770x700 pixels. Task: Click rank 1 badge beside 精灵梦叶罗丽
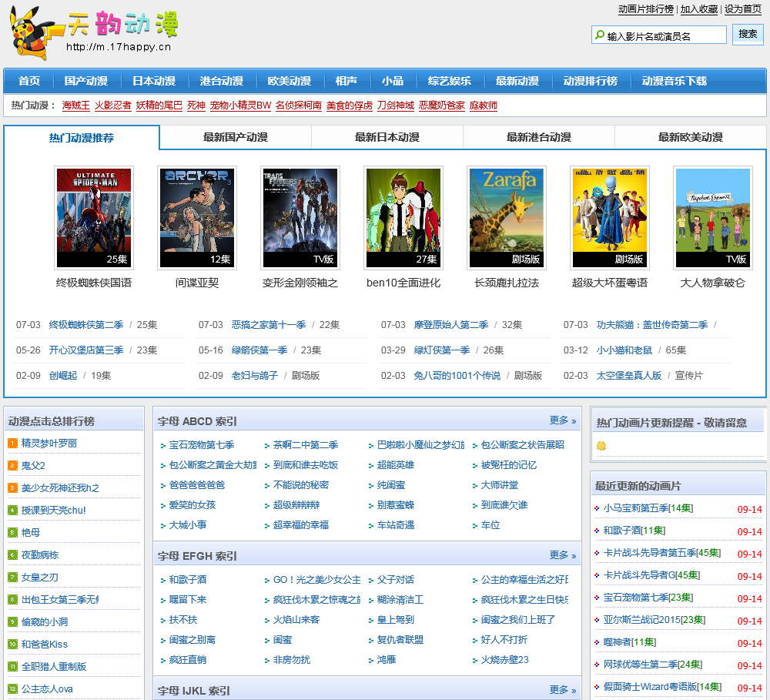[13, 444]
